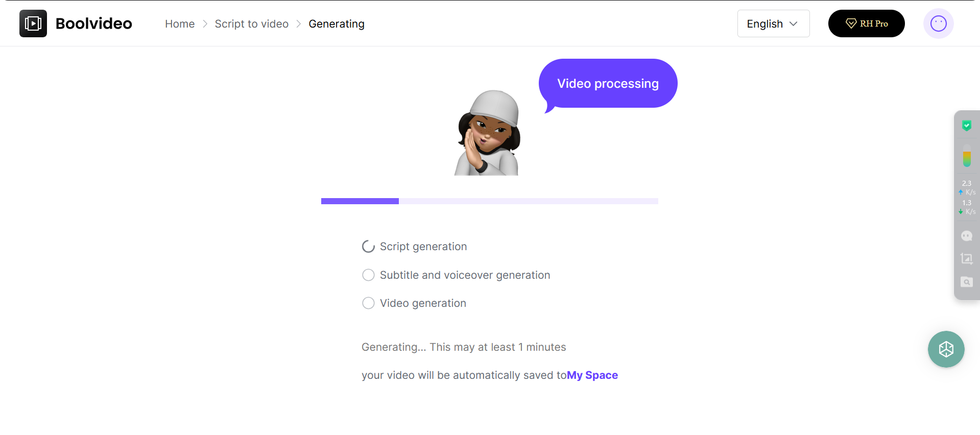Open the folder search icon
Image resolution: width=980 pixels, height=435 pixels.
[x=966, y=282]
